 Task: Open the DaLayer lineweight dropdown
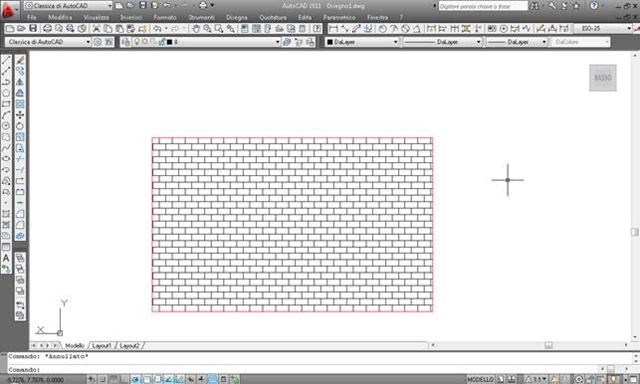click(x=516, y=42)
